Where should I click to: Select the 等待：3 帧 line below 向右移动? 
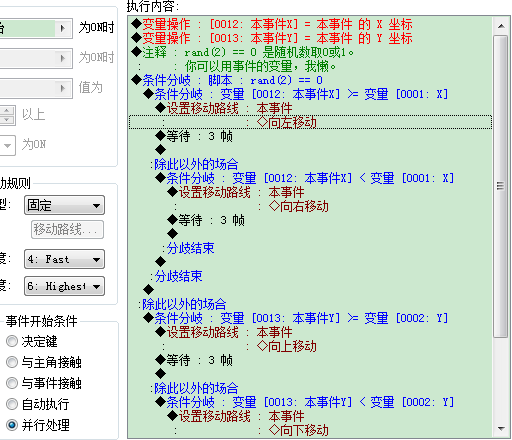coord(310,220)
